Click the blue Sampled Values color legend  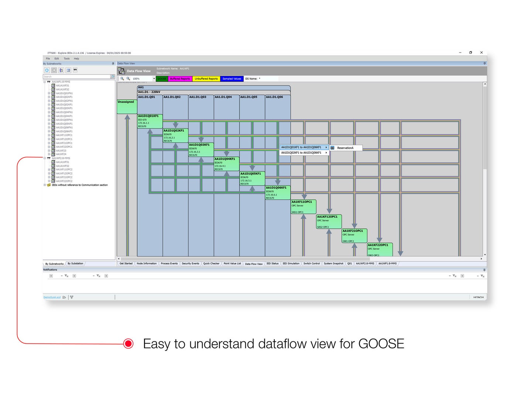tap(232, 78)
